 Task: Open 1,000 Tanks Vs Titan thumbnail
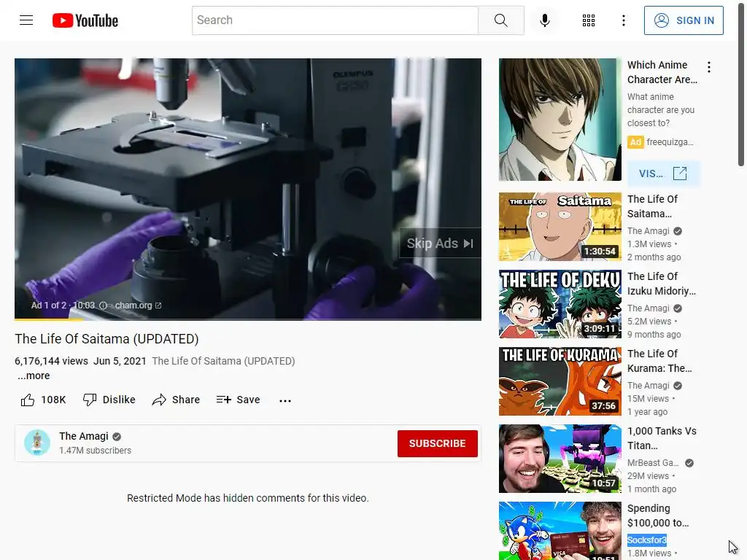560,459
